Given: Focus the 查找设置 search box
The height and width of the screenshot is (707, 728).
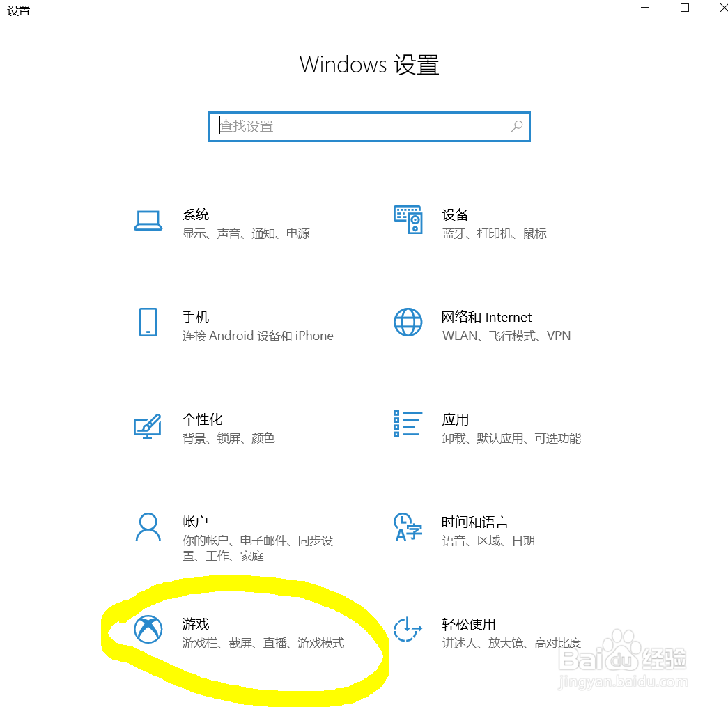Looking at the screenshot, I should tap(369, 127).
